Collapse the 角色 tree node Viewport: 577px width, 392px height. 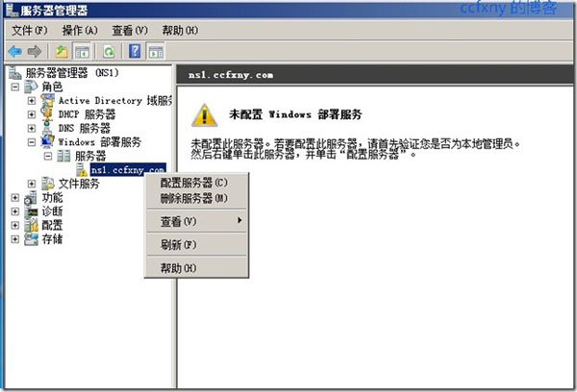tap(15, 87)
